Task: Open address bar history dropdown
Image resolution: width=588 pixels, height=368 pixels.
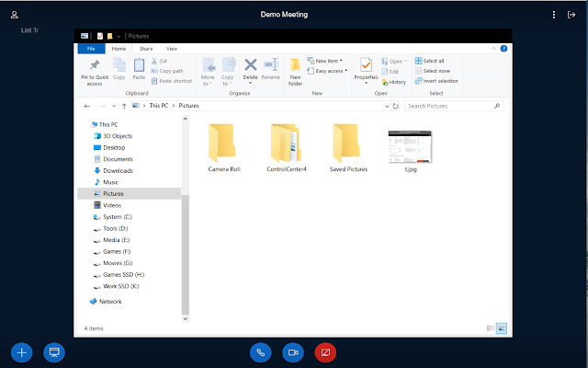Action: [387, 107]
